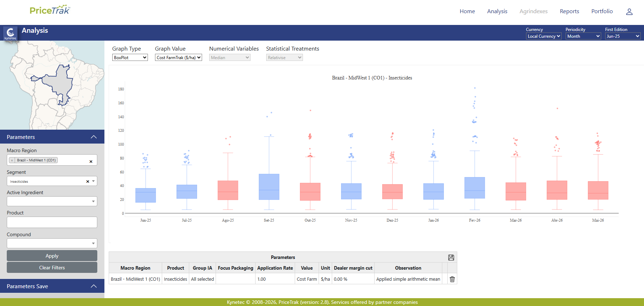Open the Graph Type BoxPlot dropdown
This screenshot has height=306, width=644.
pyautogui.click(x=130, y=57)
